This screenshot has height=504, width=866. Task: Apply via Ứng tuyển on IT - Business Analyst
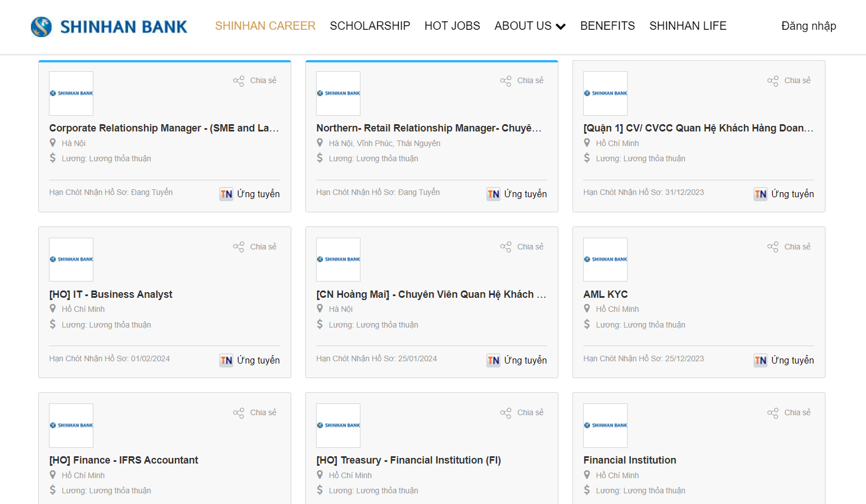click(x=258, y=360)
